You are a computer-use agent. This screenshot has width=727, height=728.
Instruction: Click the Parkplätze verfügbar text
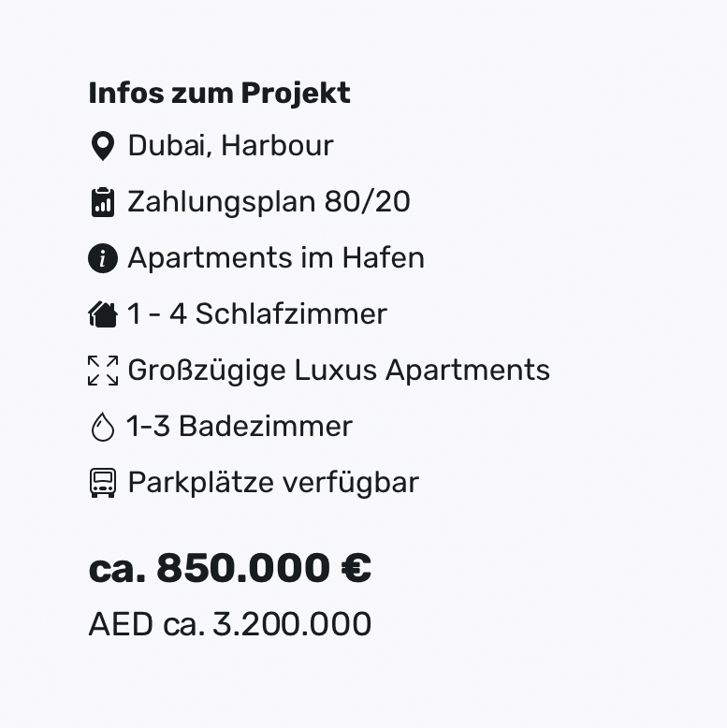coord(273,483)
